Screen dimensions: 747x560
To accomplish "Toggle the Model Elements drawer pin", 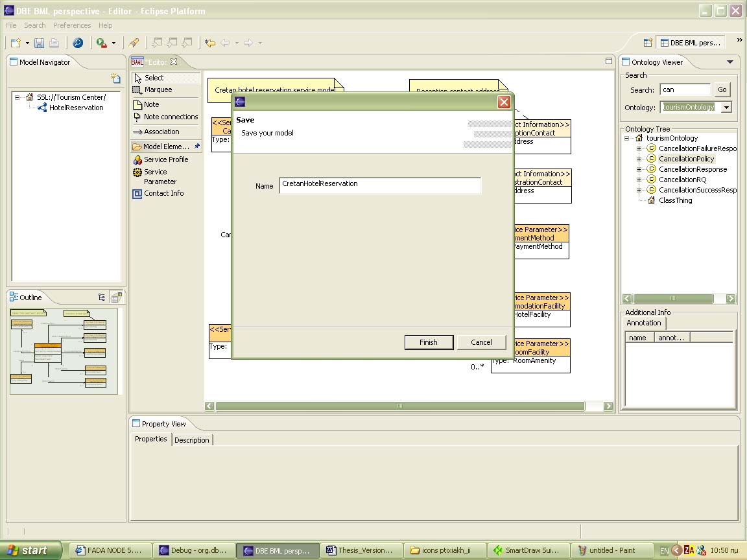I will 196,146.
